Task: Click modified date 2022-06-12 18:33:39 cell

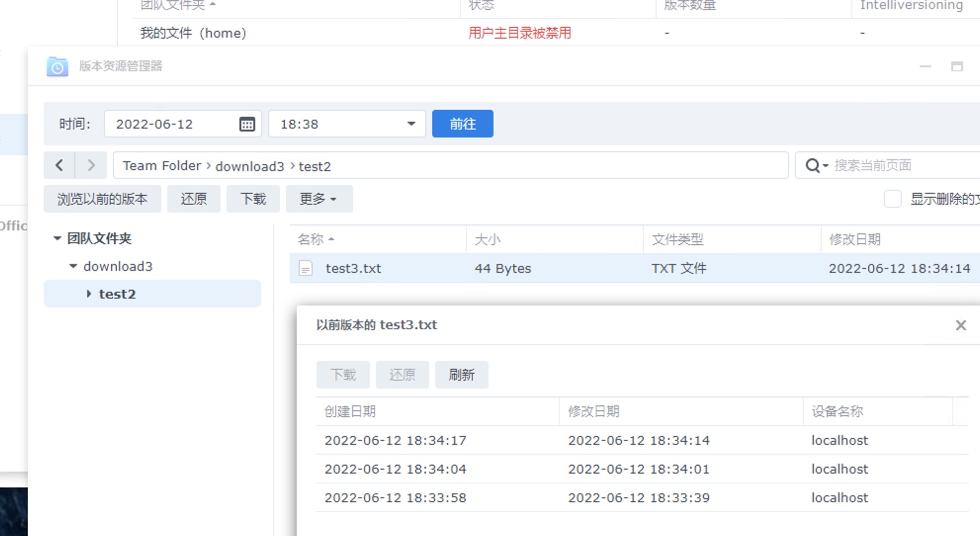Action: point(638,497)
